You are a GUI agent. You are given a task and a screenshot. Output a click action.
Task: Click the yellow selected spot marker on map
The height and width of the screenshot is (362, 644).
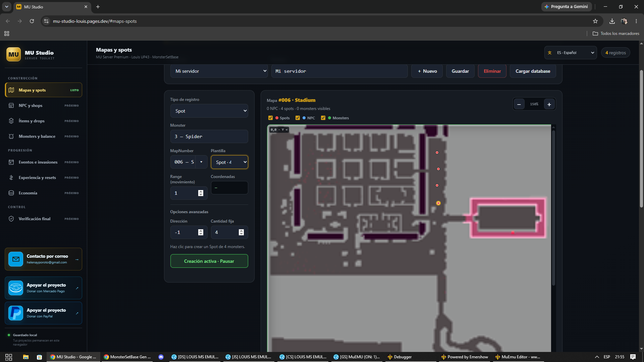438,203
